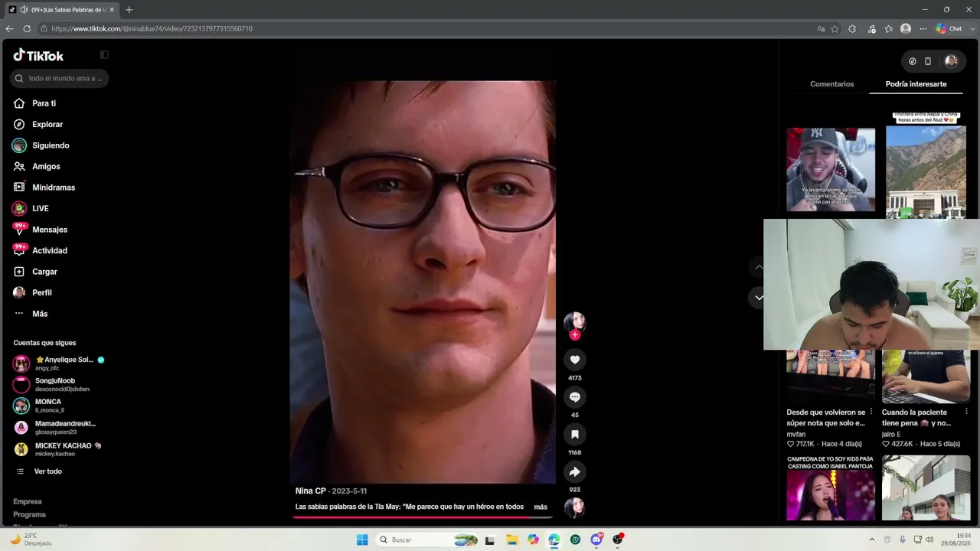The height and width of the screenshot is (551, 980).
Task: Open a new browser tab
Action: [x=129, y=10]
